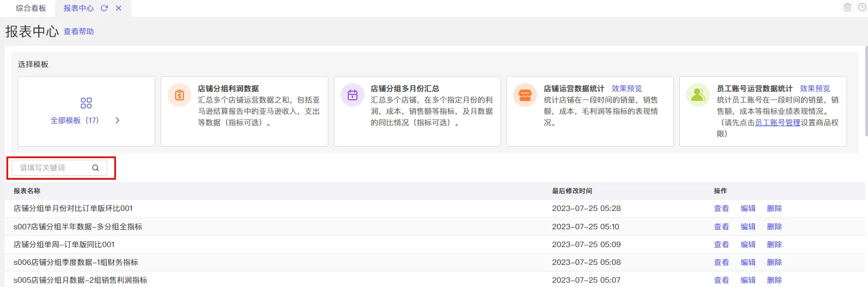868x287 pixels.
Task: Click 编辑 for s006店铺分组季度数据 row
Action: [x=748, y=262]
